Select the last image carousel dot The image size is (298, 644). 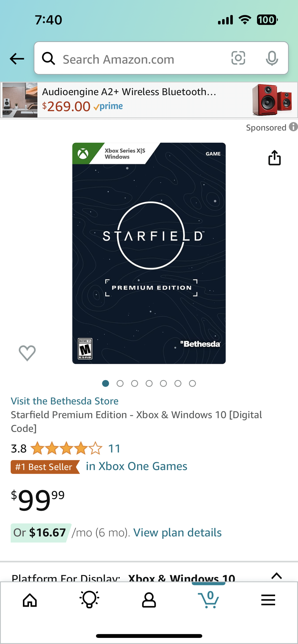tap(192, 383)
